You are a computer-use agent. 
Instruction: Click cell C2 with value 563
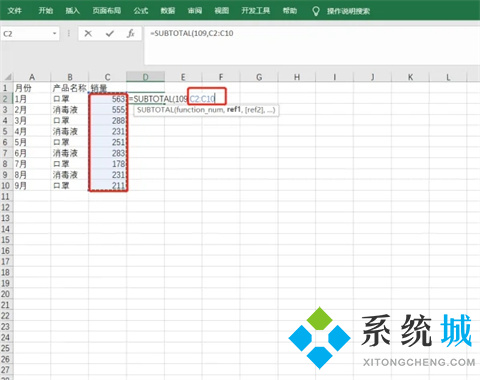click(107, 99)
